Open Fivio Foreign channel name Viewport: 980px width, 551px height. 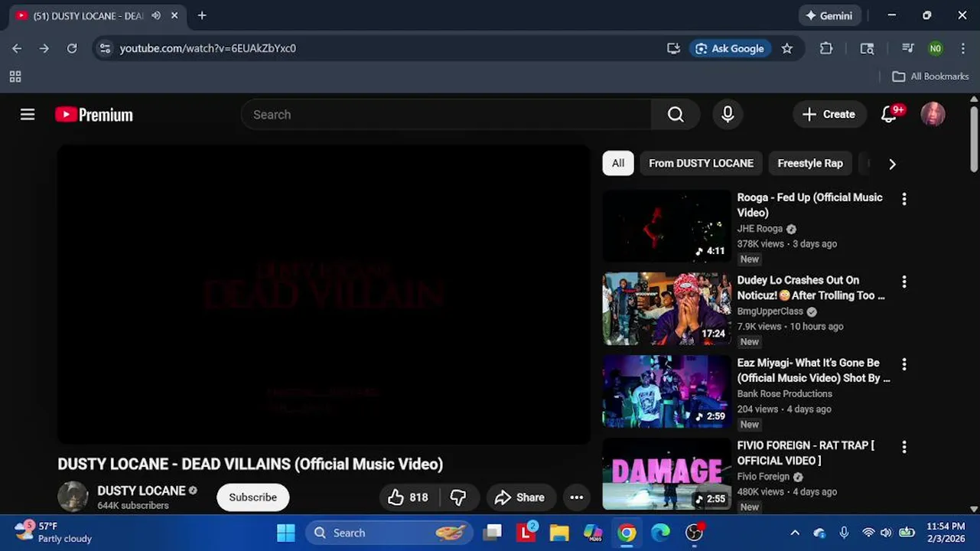763,477
